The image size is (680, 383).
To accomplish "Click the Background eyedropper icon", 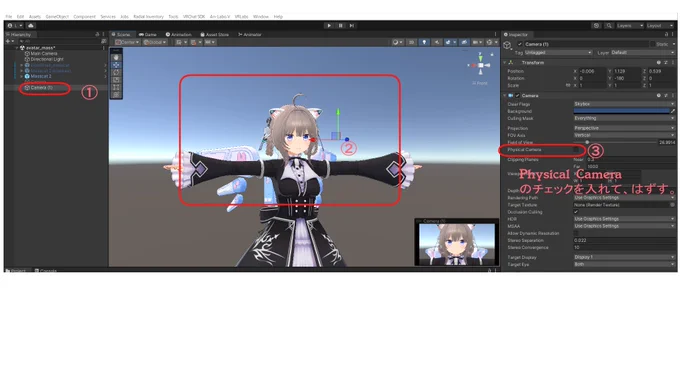I will [x=673, y=111].
